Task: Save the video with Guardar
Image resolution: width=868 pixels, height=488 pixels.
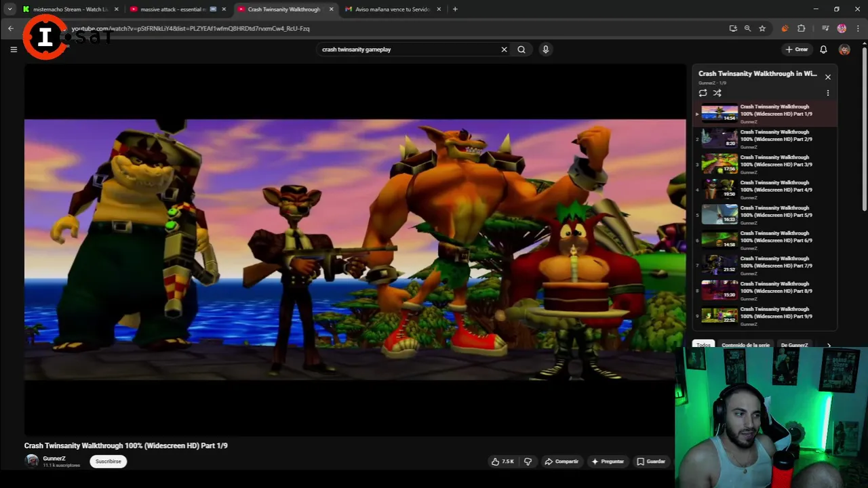Action: (x=651, y=462)
